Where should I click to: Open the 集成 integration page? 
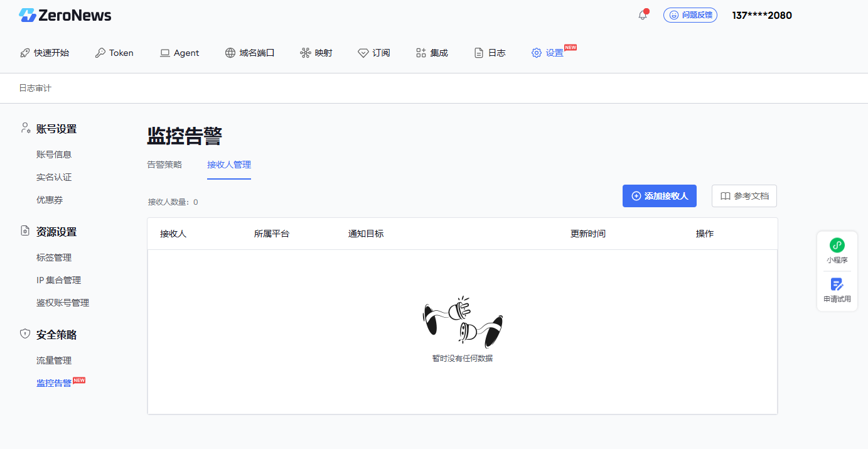click(x=432, y=53)
